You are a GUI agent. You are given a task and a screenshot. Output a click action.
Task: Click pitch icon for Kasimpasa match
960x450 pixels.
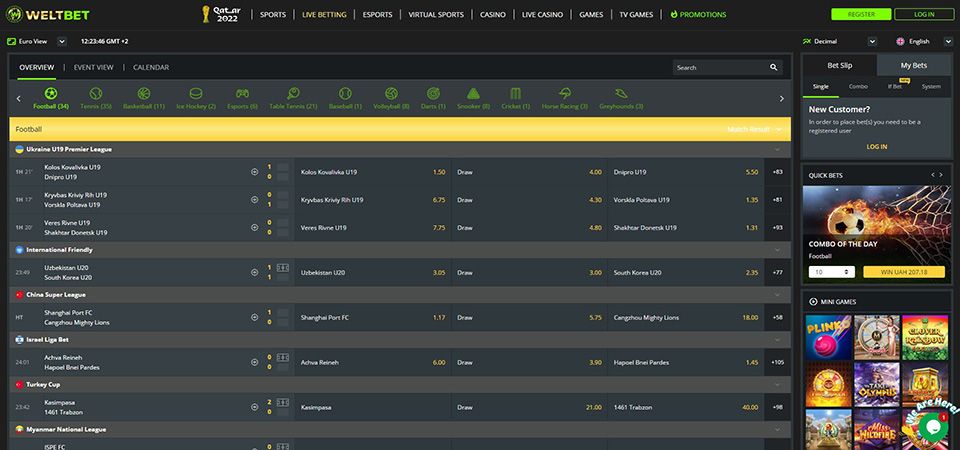[x=283, y=402]
